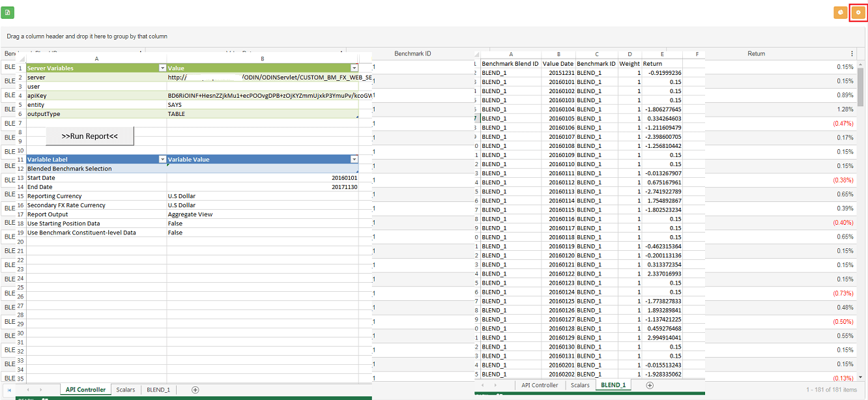Click the green Excel export icon
The width and height of the screenshot is (868, 400).
tap(8, 12)
